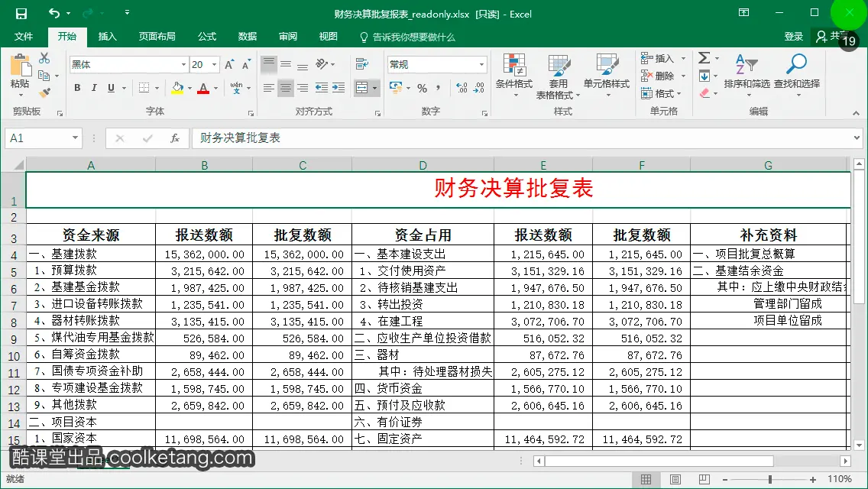This screenshot has width=868, height=489.
Task: Open Sort and Filter menu
Action: [x=747, y=75]
